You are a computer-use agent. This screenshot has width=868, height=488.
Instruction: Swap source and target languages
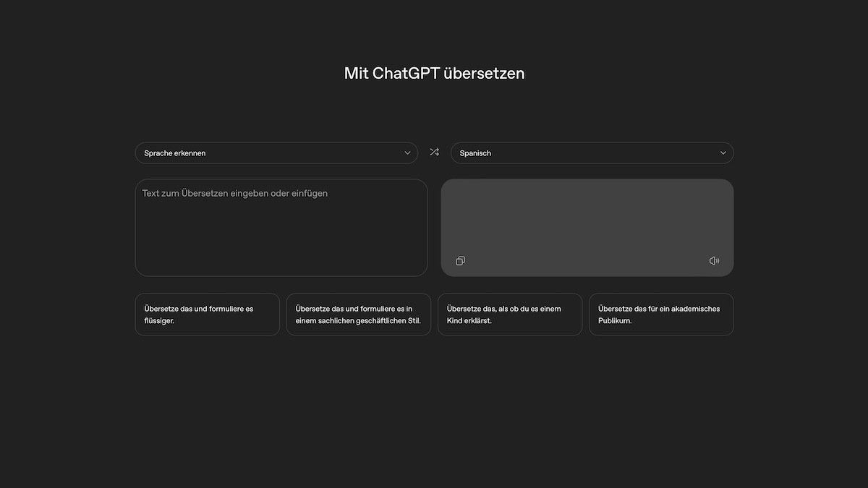tap(434, 153)
